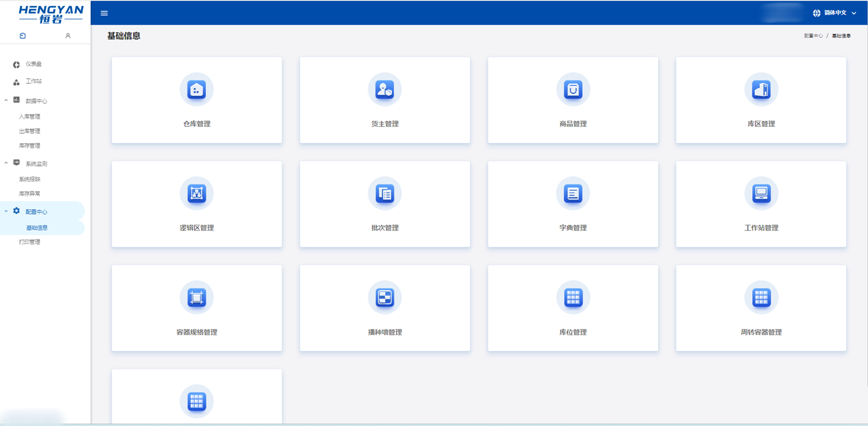Click the 字典管理 card label
This screenshot has width=868, height=426.
pos(573,228)
